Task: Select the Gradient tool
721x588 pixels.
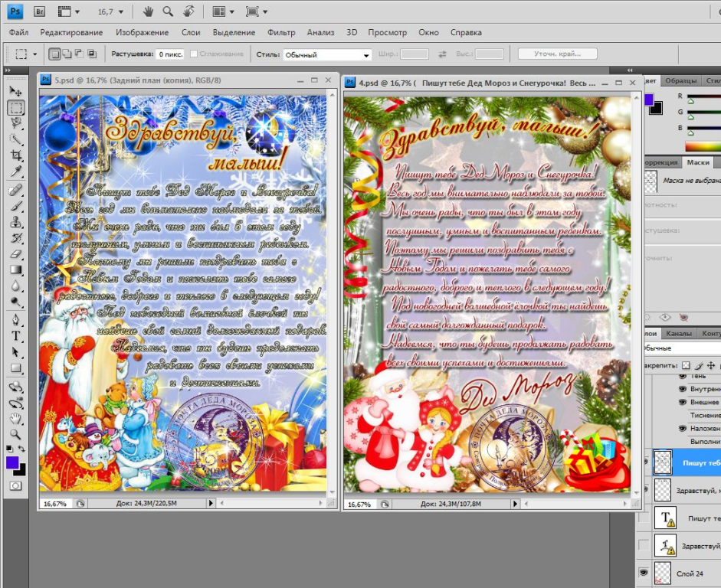Action: point(15,270)
